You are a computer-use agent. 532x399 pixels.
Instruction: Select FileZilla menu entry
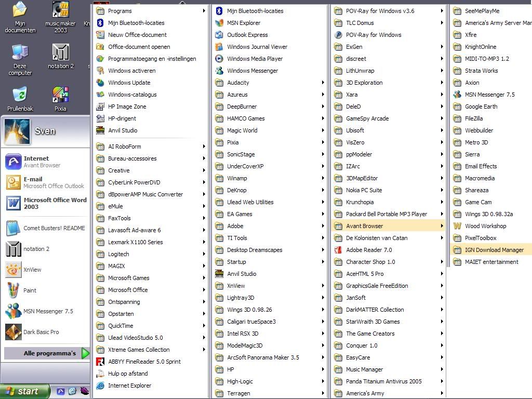click(x=491, y=118)
